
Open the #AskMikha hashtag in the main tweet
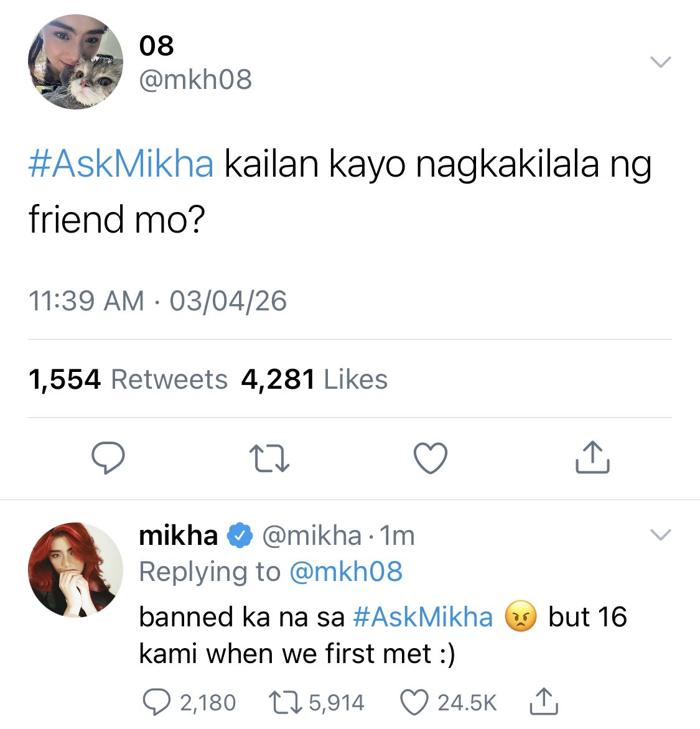click(121, 164)
